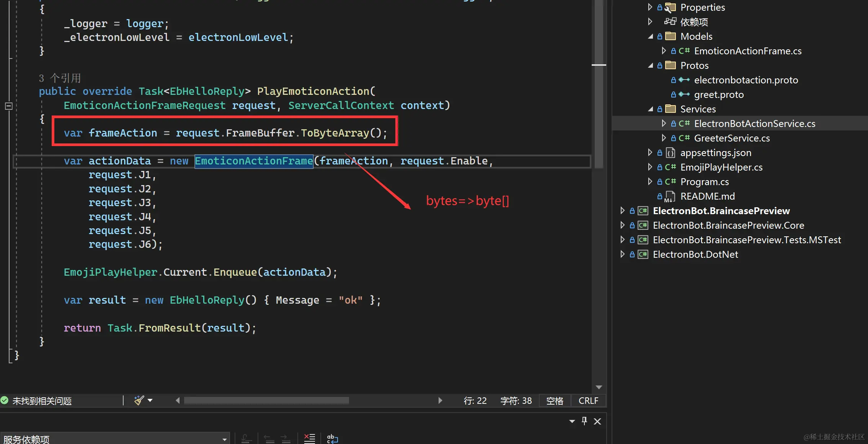Click the CRLF line ending indicator

588,401
